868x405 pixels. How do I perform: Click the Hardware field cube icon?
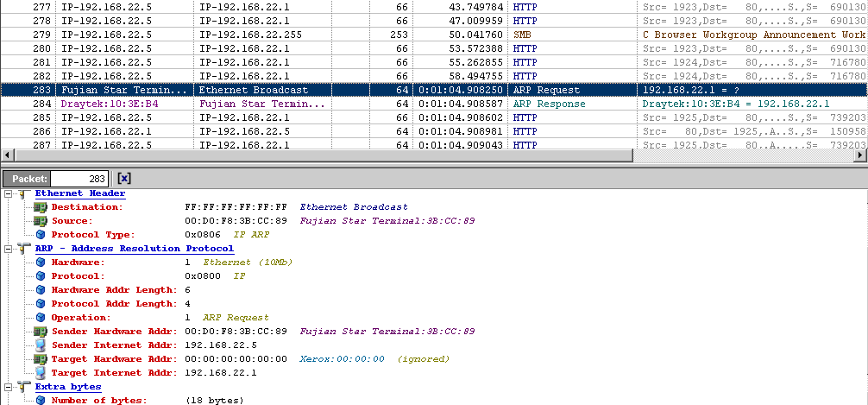tap(41, 263)
